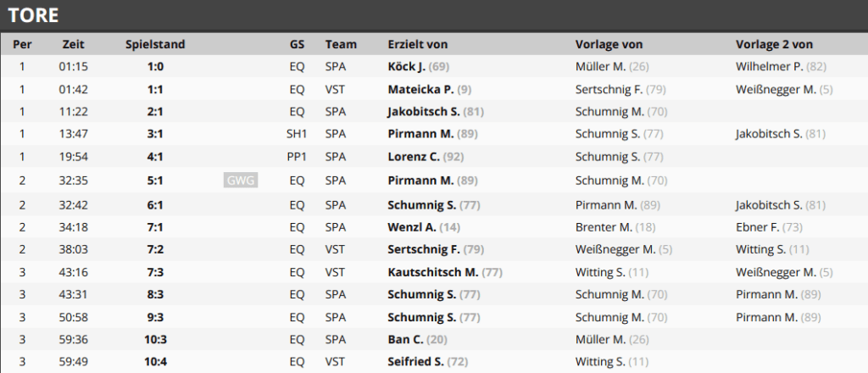Click Kautschitsch M. (77) scorer name

coord(445,273)
